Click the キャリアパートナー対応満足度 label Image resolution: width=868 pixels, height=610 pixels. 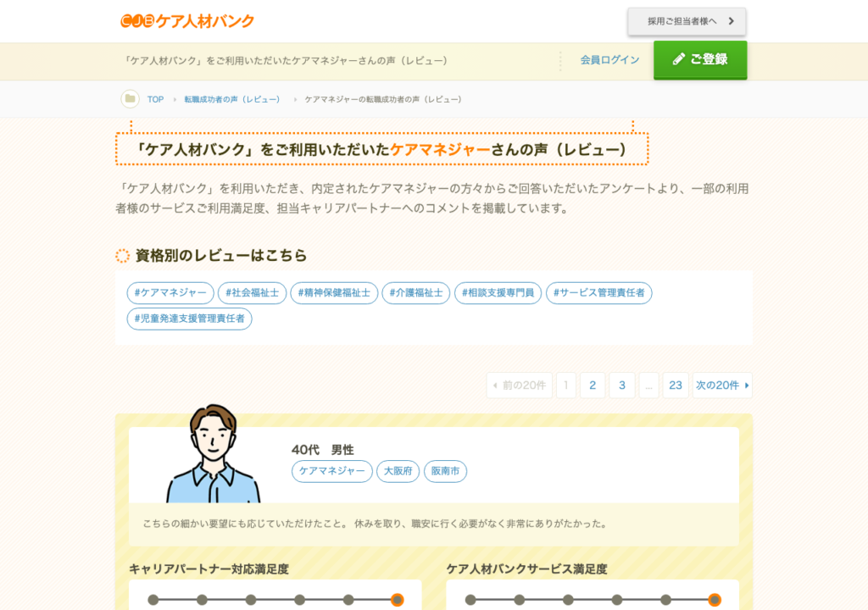209,569
